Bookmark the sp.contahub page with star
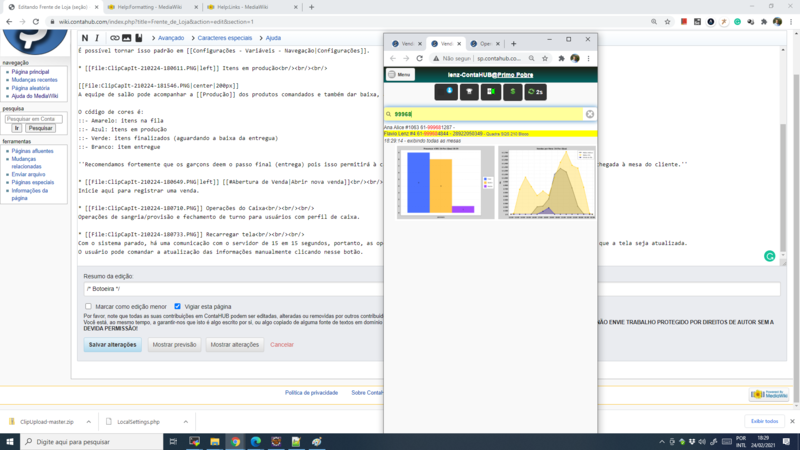This screenshot has width=800, height=450. tap(545, 59)
